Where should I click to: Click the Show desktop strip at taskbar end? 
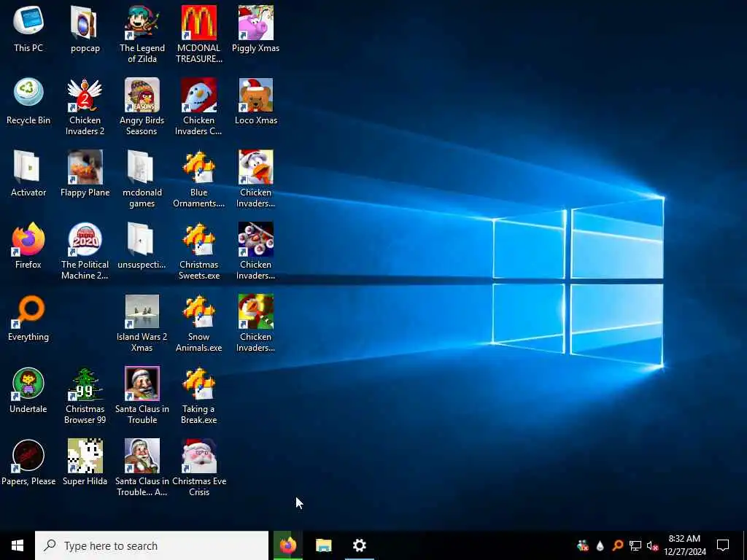pos(745,545)
